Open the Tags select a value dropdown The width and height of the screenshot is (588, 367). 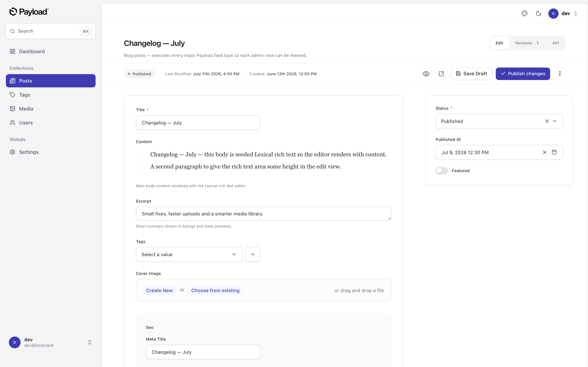[189, 254]
